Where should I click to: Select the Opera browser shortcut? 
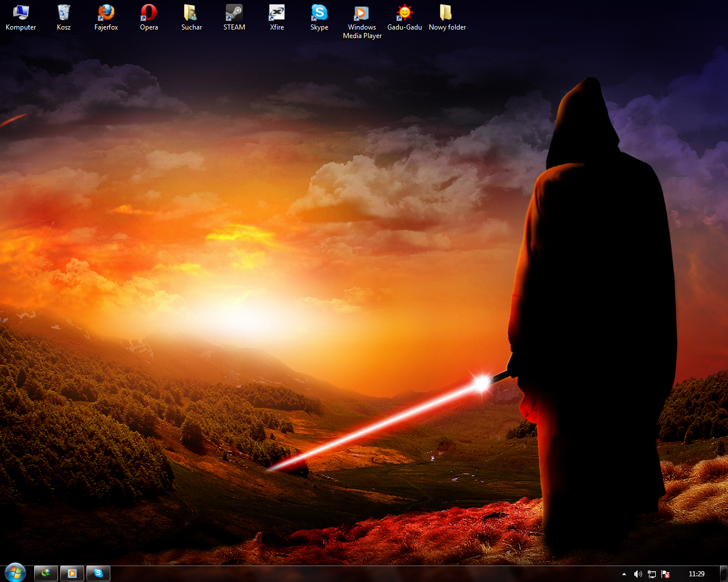point(149,17)
